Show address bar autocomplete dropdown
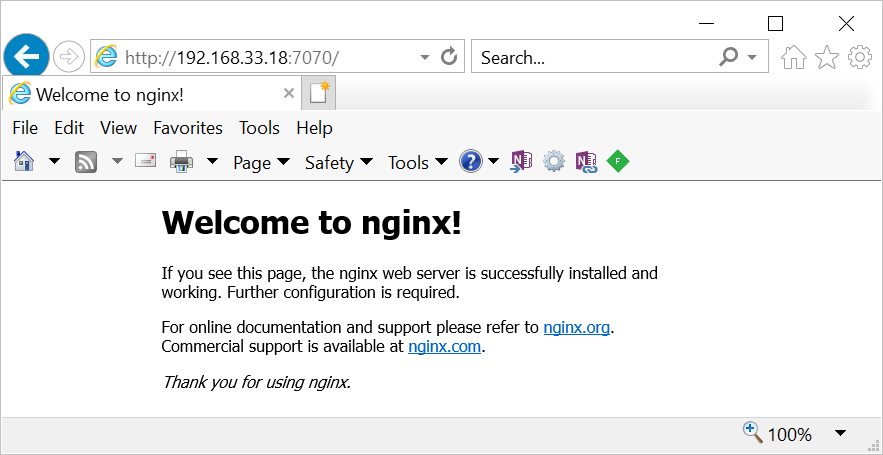Viewport: 883px width, 455px height. (x=425, y=57)
